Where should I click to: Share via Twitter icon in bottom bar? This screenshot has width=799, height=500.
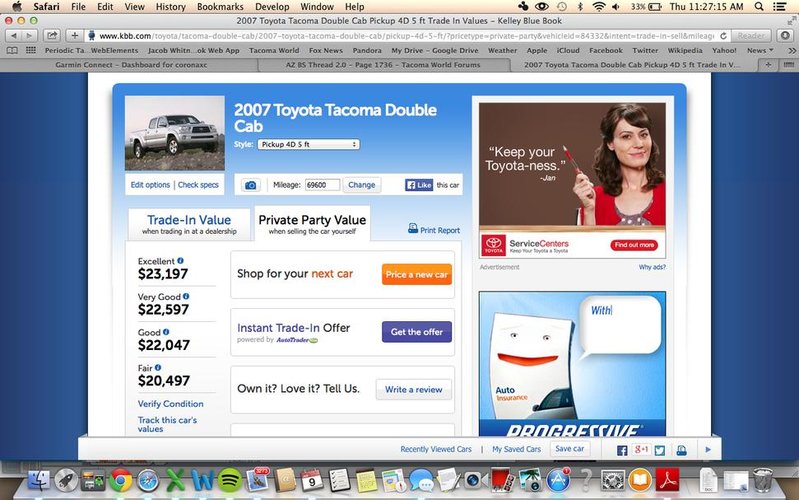(659, 450)
